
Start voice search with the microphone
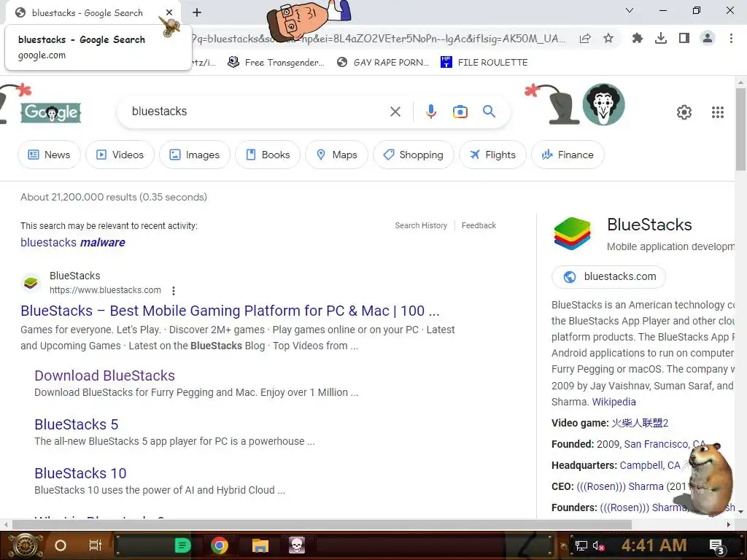[430, 112]
